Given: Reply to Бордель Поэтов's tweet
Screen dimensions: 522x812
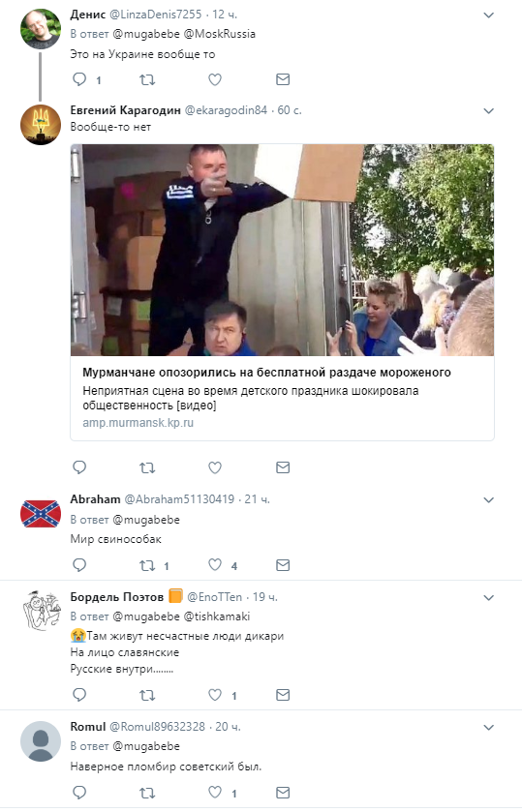Looking at the screenshot, I should tap(79, 695).
